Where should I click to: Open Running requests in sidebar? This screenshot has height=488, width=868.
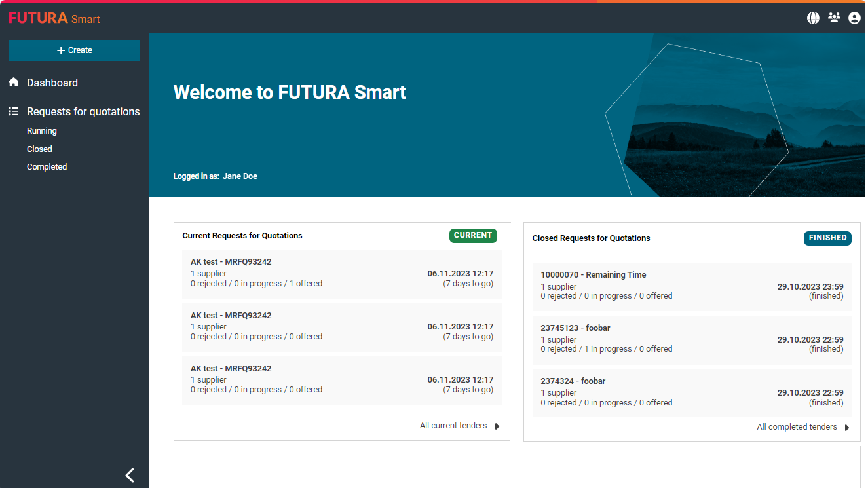coord(42,131)
